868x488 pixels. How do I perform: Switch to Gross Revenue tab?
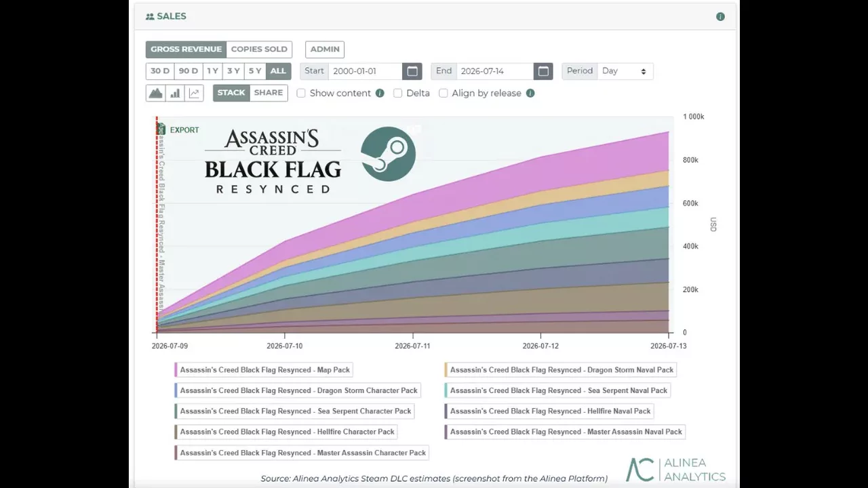(x=186, y=49)
